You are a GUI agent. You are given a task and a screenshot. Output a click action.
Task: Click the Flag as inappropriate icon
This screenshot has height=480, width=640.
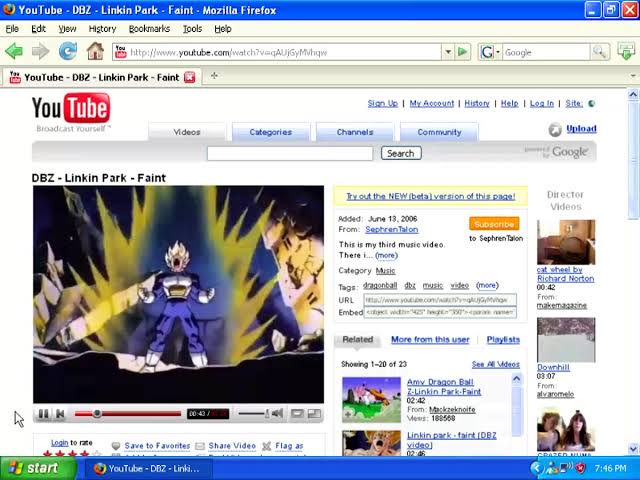(267, 446)
